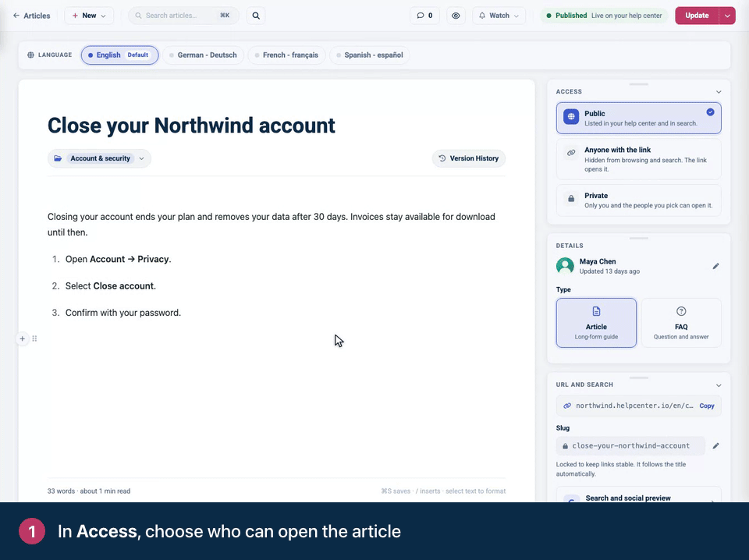Click the Details panel drag handle
This screenshot has height=560, width=749.
coord(639,238)
